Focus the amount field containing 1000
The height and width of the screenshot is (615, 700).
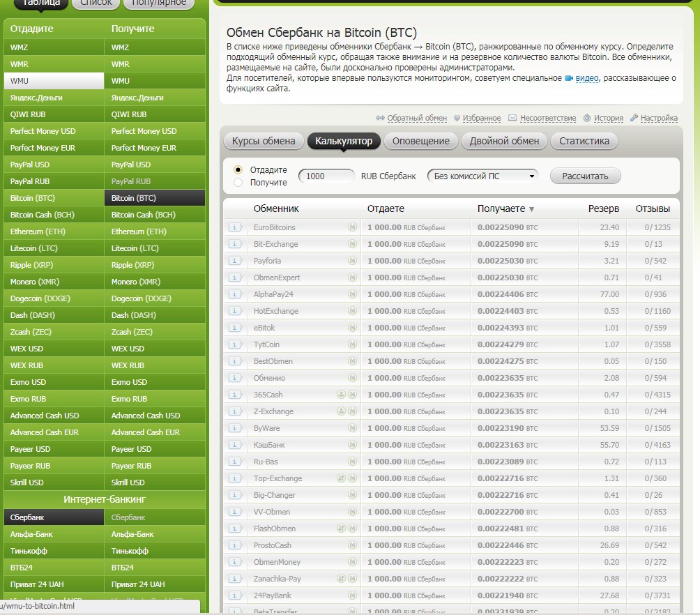tap(326, 176)
